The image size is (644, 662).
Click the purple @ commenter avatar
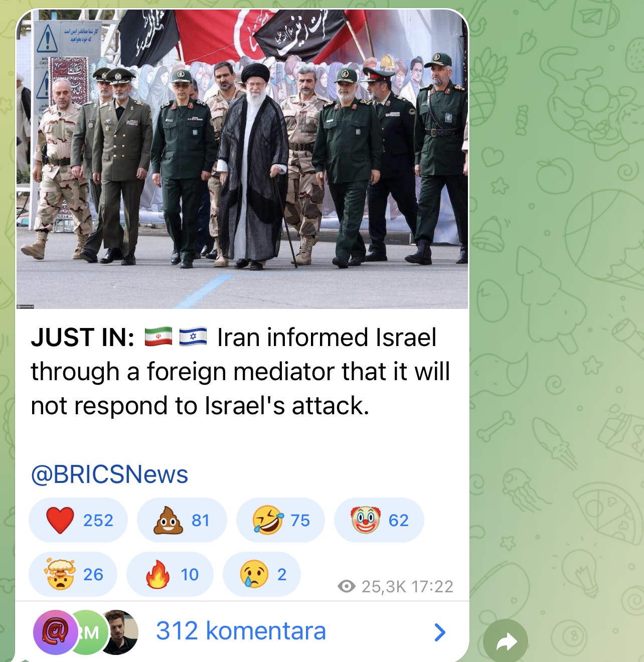tap(56, 632)
